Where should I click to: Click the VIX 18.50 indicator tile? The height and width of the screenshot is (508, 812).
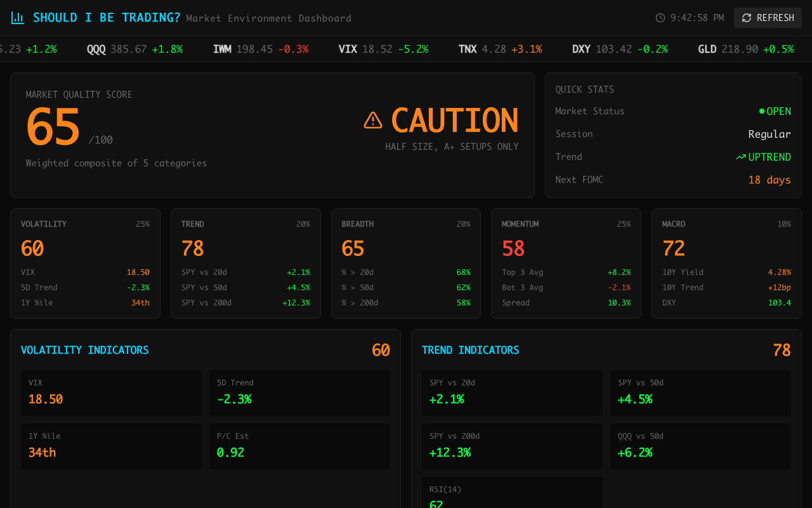click(111, 393)
